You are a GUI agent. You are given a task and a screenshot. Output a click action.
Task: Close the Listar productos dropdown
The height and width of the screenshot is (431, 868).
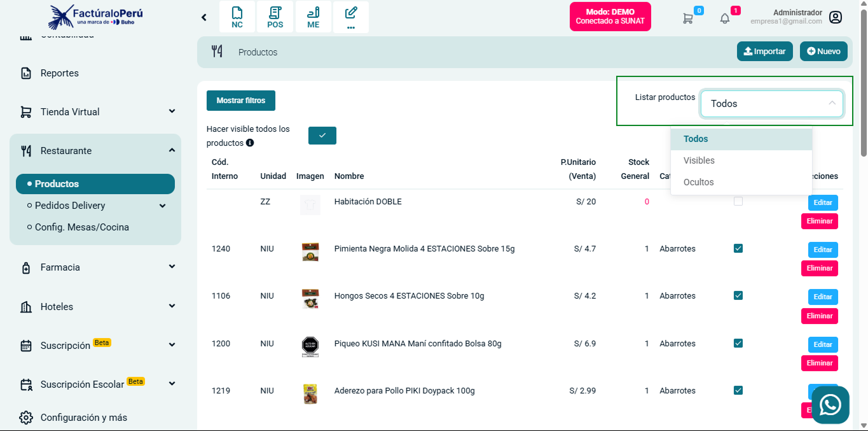[832, 104]
